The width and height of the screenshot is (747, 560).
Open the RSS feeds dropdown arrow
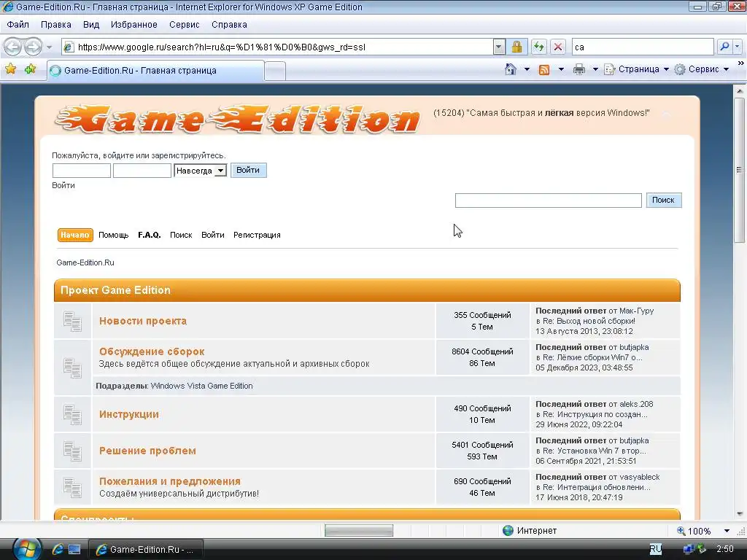[x=561, y=69]
